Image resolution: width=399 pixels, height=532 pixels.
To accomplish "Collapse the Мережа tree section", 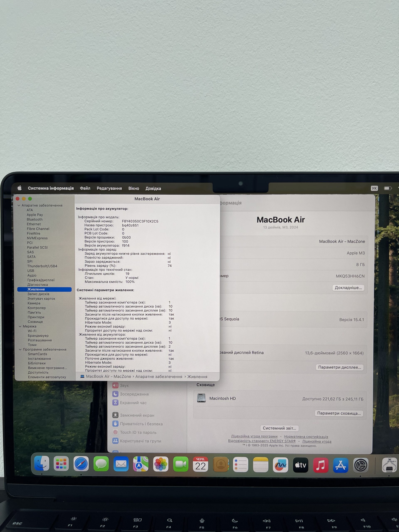I will coord(20,326).
